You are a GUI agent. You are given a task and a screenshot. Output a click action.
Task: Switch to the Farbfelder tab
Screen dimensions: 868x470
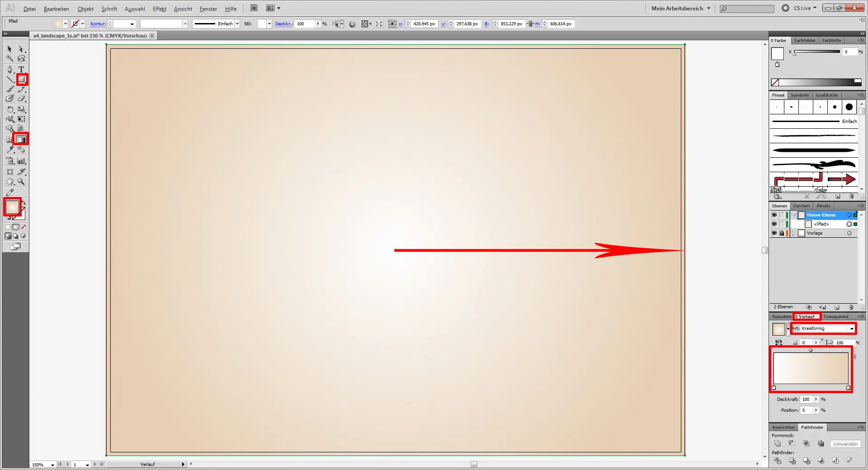(x=805, y=40)
